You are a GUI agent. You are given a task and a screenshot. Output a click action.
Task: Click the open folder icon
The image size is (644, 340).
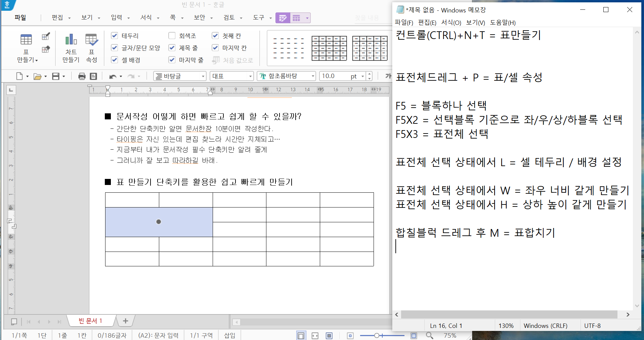click(37, 76)
